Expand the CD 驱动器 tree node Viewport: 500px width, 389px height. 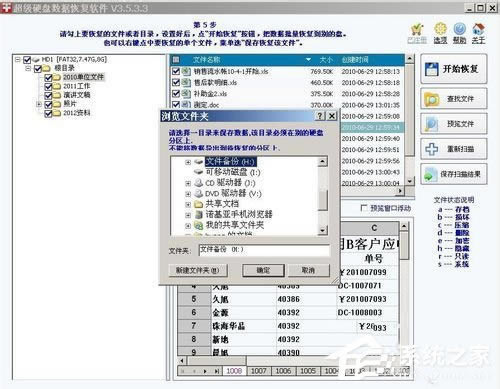coord(188,183)
